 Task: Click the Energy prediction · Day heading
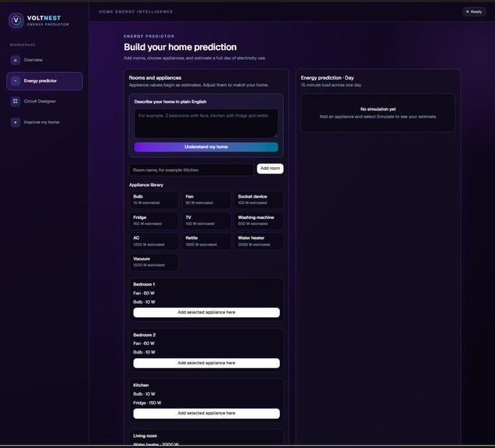click(327, 78)
